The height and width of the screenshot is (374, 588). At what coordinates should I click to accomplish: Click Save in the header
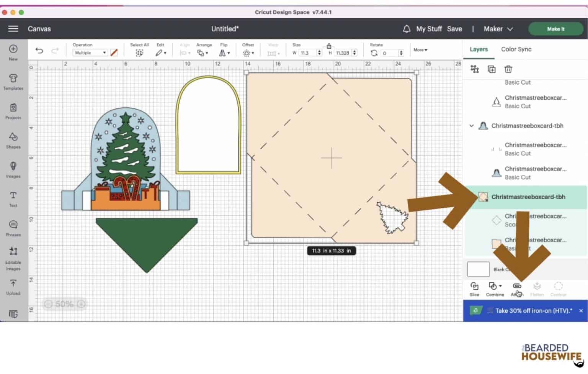point(454,29)
